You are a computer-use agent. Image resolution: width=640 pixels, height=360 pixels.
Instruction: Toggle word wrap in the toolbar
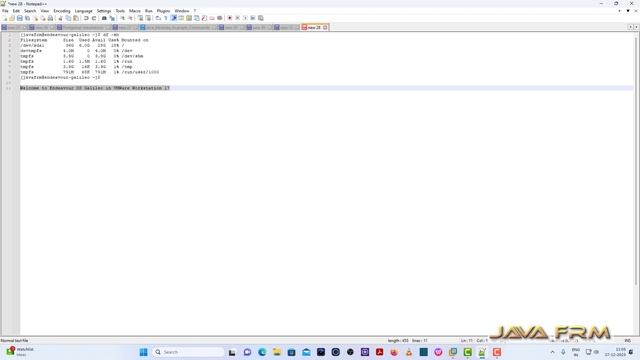pos(158,18)
